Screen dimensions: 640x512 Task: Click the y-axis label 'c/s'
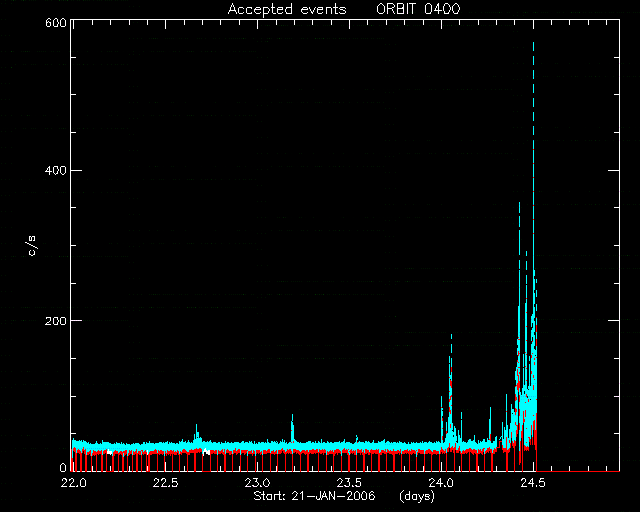pyautogui.click(x=32, y=245)
